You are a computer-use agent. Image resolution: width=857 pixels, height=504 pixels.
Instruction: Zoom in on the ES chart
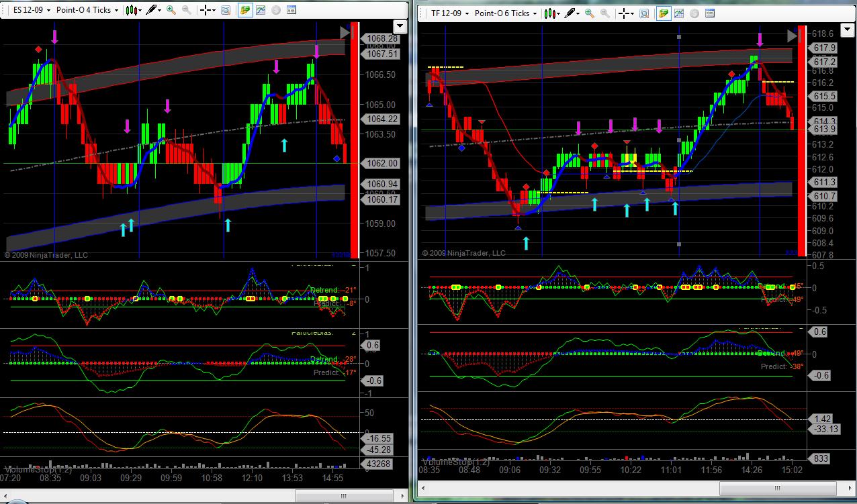click(x=171, y=10)
